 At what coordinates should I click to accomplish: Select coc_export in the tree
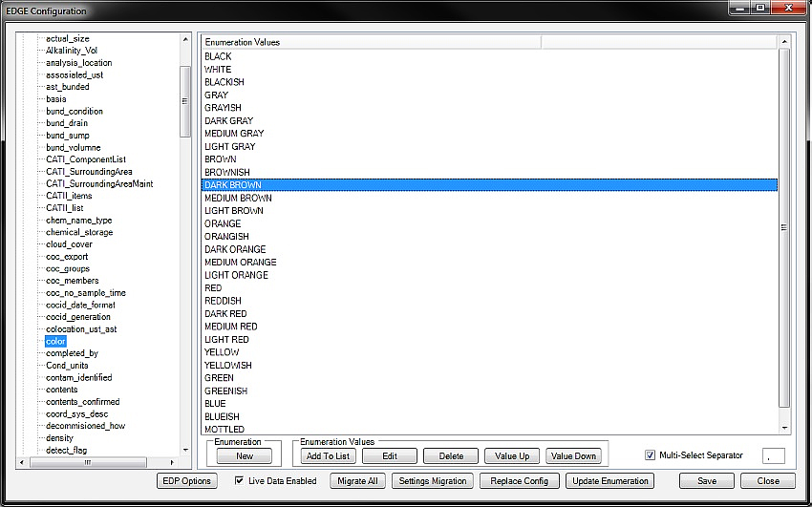point(67,257)
